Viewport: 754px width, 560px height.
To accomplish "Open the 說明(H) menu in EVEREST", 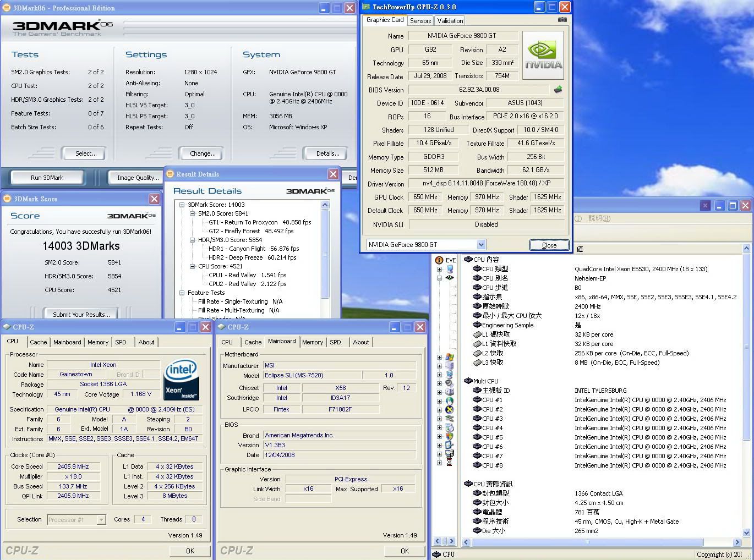I will click(x=599, y=218).
